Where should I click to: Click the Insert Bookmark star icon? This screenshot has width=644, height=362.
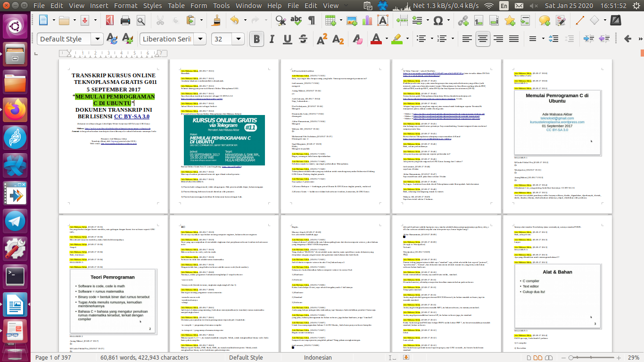510,21
